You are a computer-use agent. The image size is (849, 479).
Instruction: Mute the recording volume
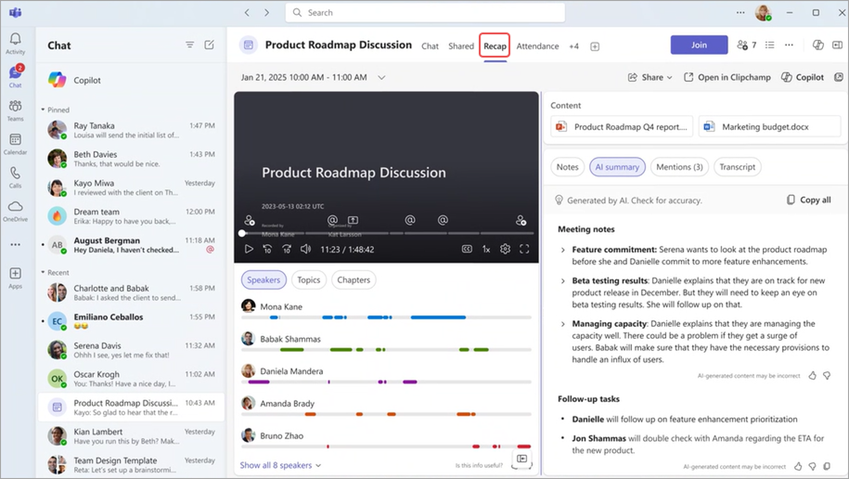click(x=306, y=249)
